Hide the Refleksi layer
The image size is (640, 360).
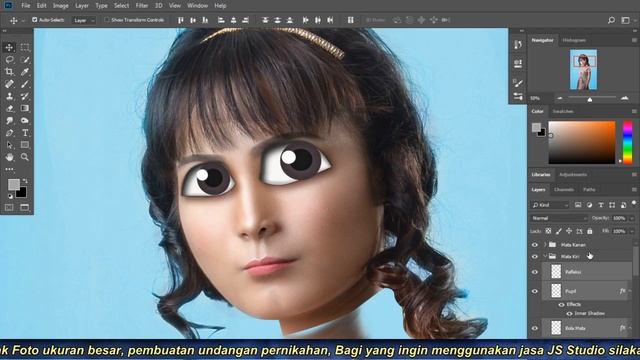(x=535, y=272)
